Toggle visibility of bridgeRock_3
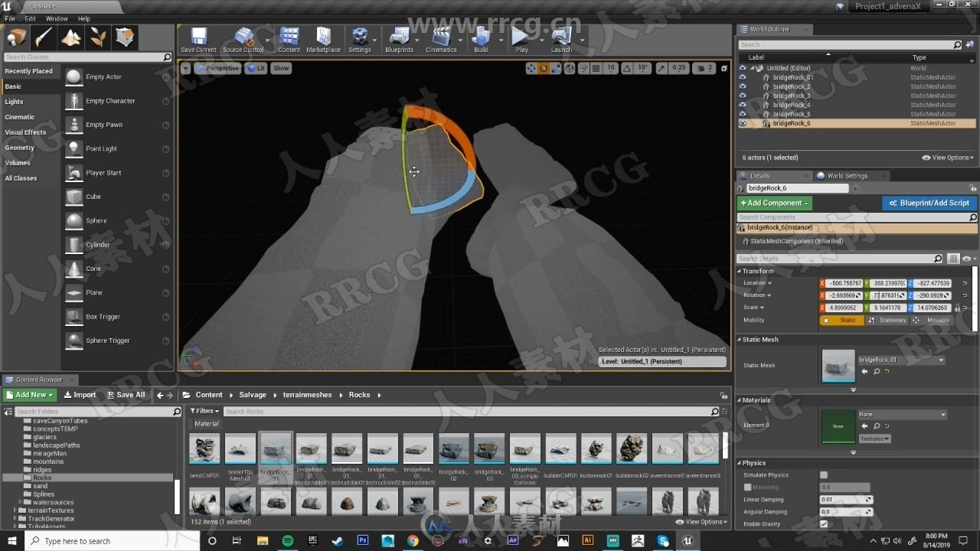 [x=742, y=96]
